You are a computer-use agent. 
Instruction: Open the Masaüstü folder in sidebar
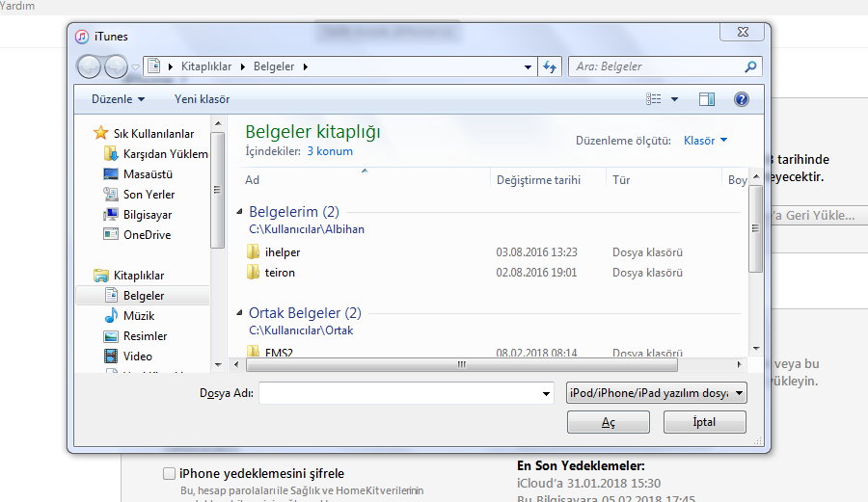click(x=147, y=174)
